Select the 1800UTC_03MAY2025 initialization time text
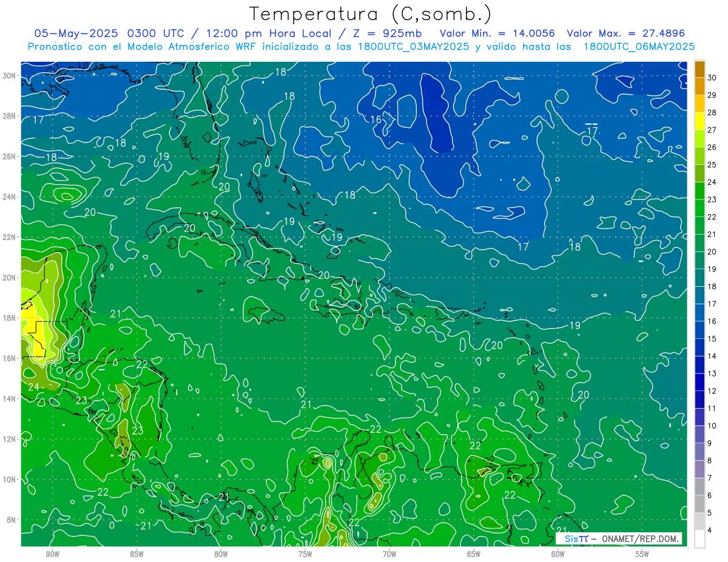This screenshot has width=728, height=562. coord(414,46)
